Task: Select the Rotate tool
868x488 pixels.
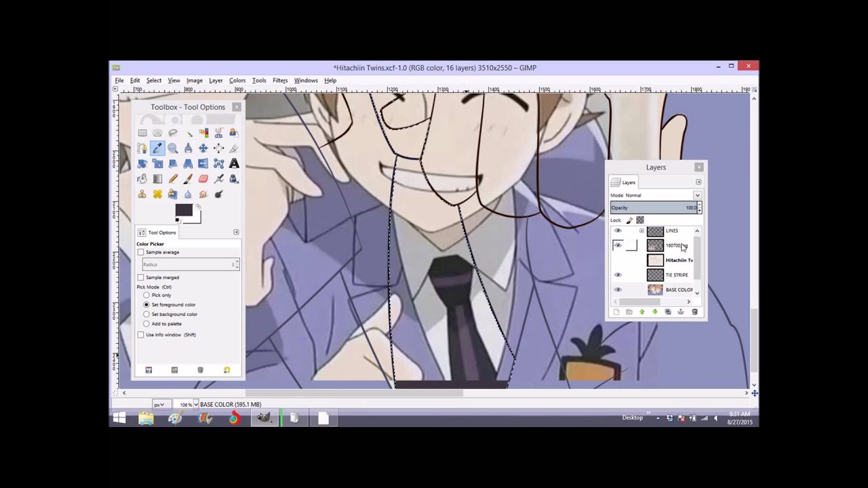Action: tap(142, 163)
